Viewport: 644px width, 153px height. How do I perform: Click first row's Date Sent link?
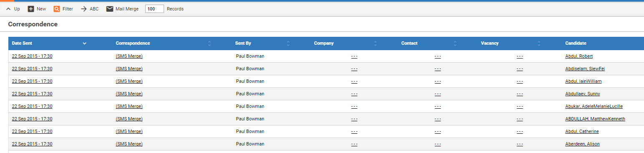click(32, 56)
